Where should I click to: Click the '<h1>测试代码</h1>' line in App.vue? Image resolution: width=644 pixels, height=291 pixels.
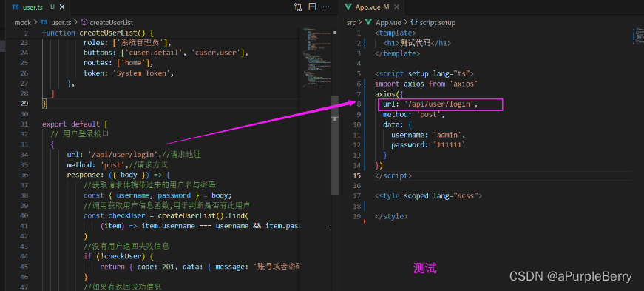coord(417,43)
